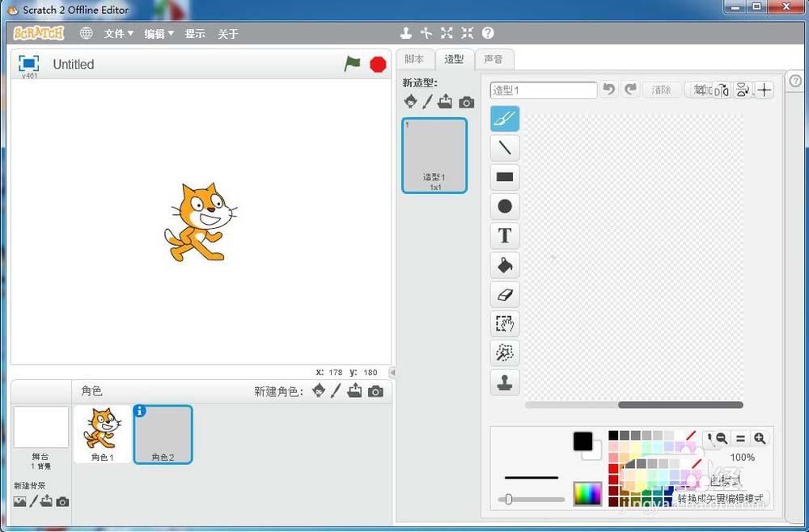Viewport: 809px width, 532px height.
Task: Switch to the 声音 tab
Action: (493, 59)
